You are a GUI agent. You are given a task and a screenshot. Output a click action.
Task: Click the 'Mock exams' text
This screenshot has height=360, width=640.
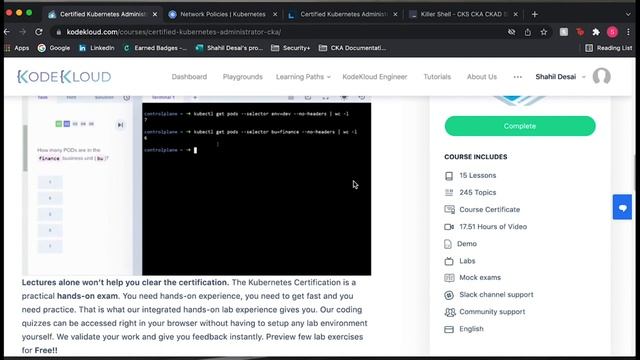pos(480,278)
